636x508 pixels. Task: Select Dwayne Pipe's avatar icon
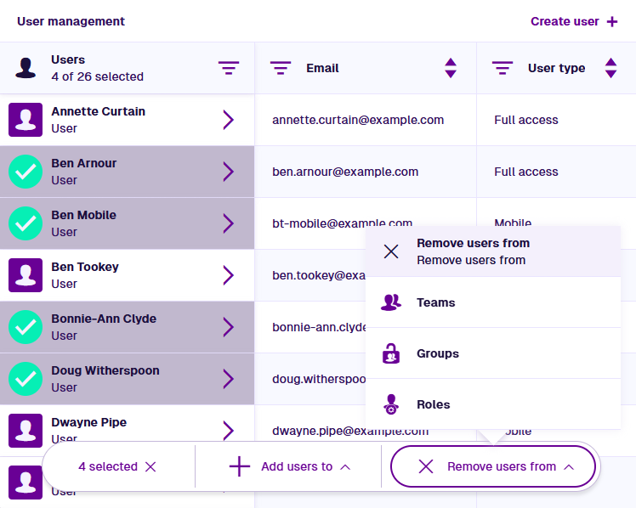25,431
